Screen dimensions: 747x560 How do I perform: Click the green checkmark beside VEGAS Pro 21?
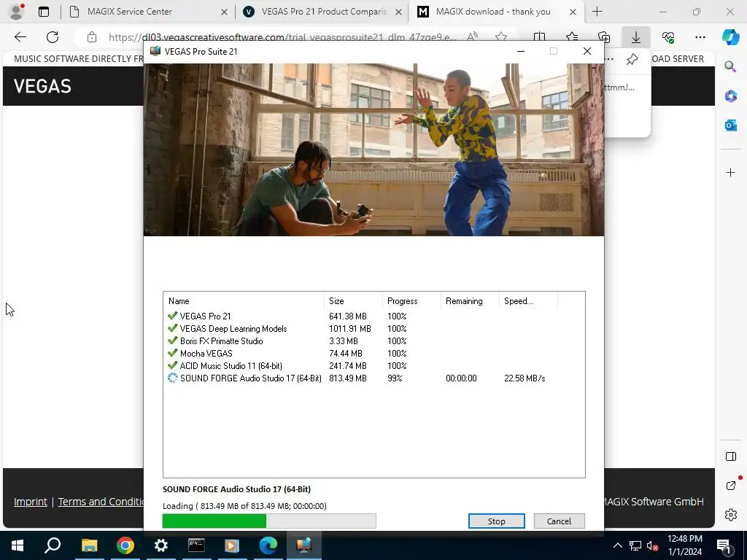click(x=172, y=316)
